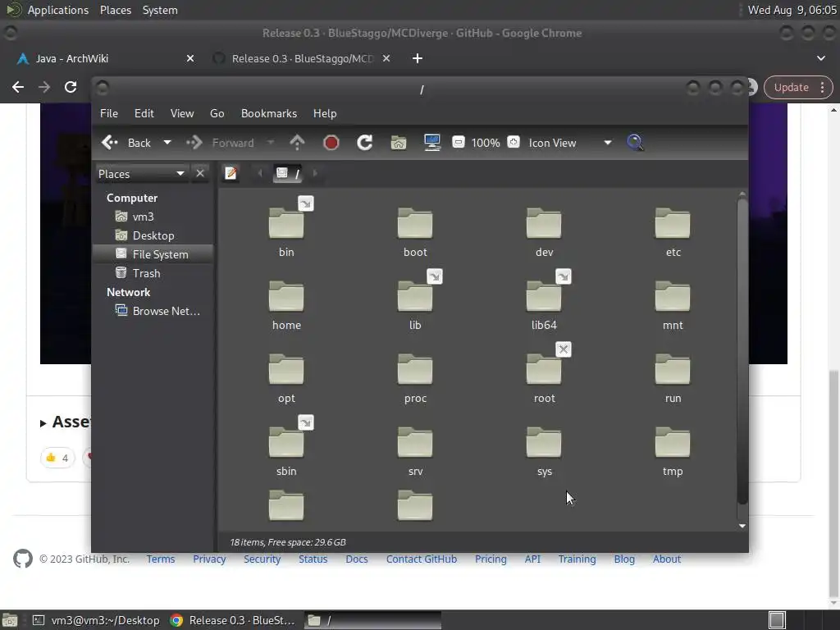Open a new Chrome tab
Viewport: 840px width, 630px height.
[x=418, y=58]
